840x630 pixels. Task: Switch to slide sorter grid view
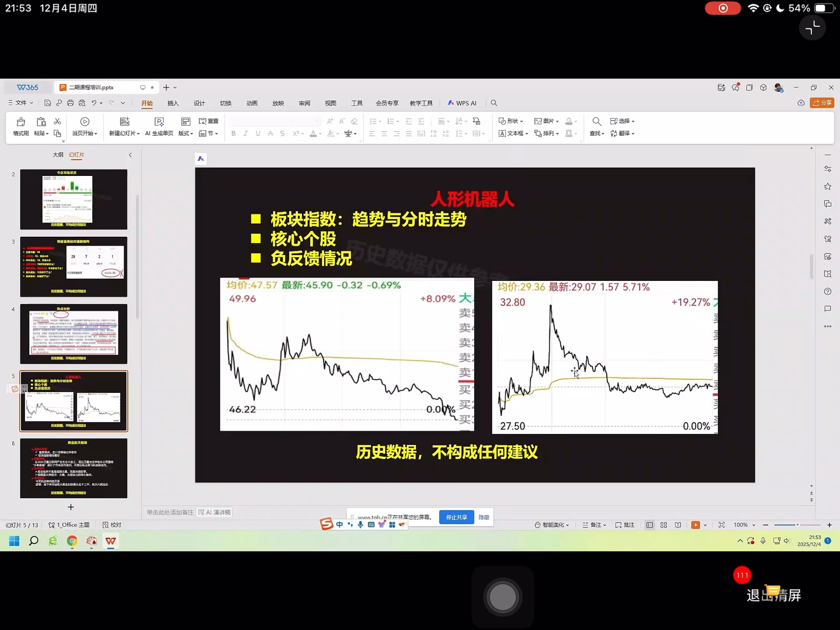click(664, 525)
